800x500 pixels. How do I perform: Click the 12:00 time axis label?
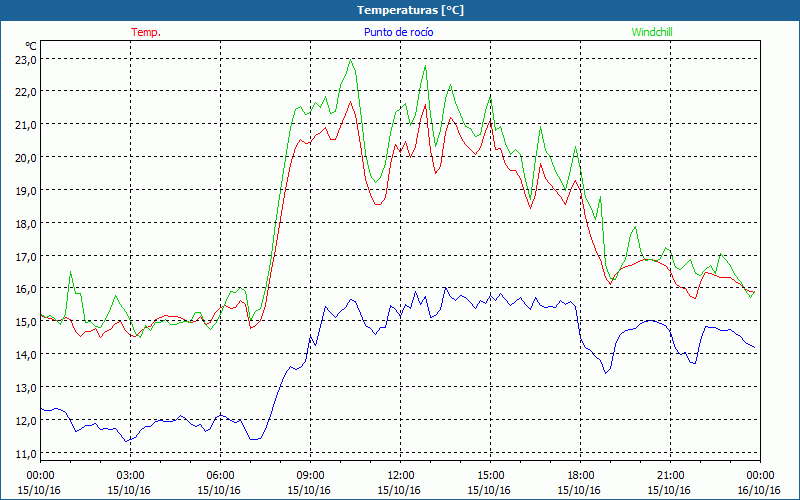[x=401, y=476]
